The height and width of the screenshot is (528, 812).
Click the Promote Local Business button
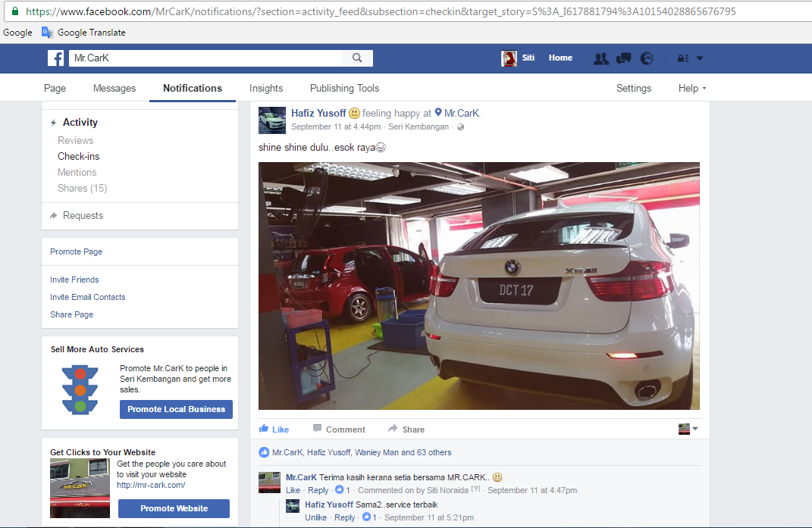click(x=176, y=410)
